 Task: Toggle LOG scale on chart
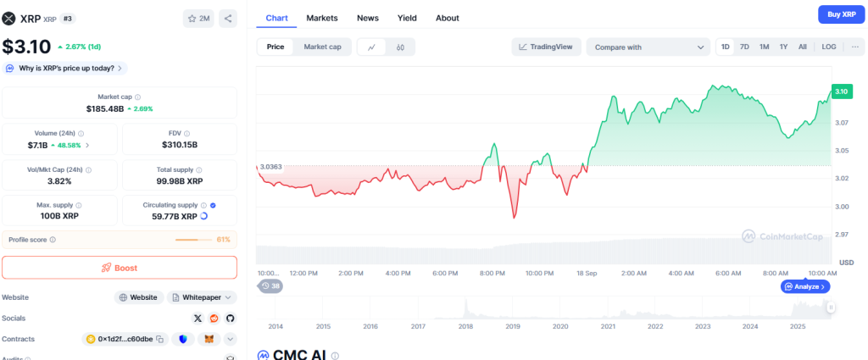(829, 47)
